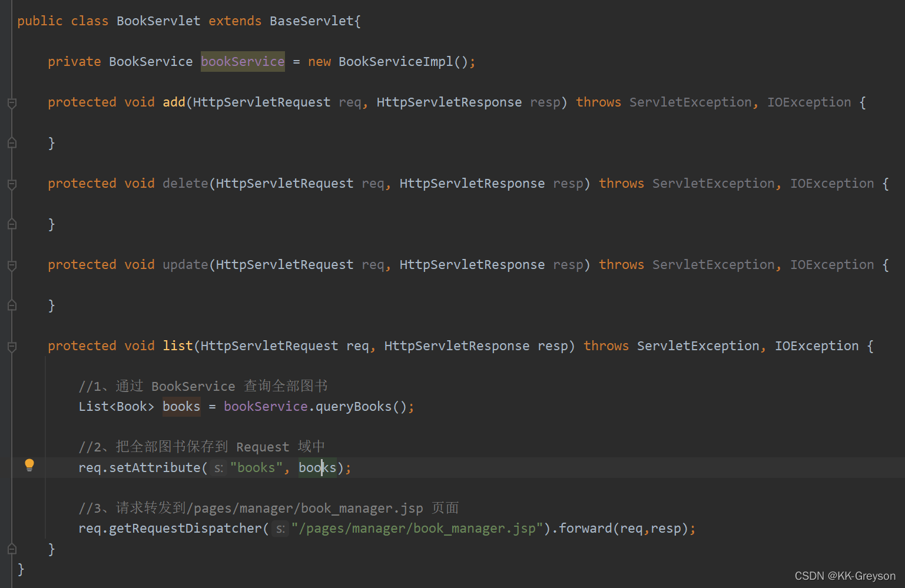Click the BookServlet class name
Image resolution: width=905 pixels, height=588 pixels.
point(158,21)
